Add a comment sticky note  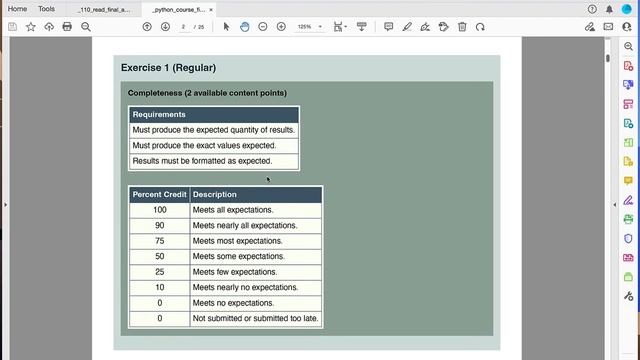pyautogui.click(x=389, y=27)
